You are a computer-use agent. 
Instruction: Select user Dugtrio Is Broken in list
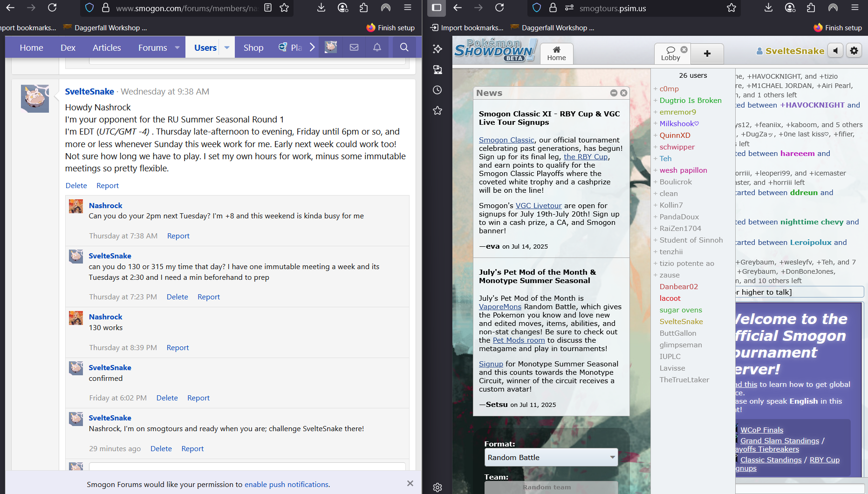[690, 100]
